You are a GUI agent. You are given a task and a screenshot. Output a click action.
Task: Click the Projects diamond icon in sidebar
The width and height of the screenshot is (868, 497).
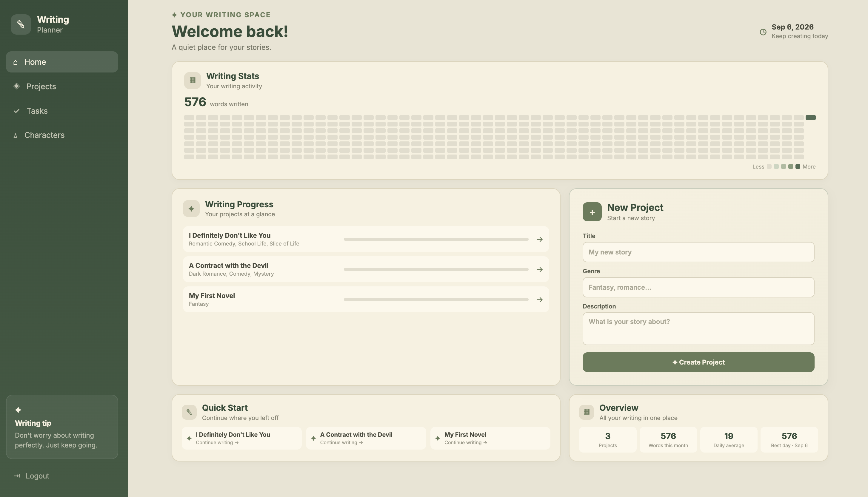coord(16,86)
